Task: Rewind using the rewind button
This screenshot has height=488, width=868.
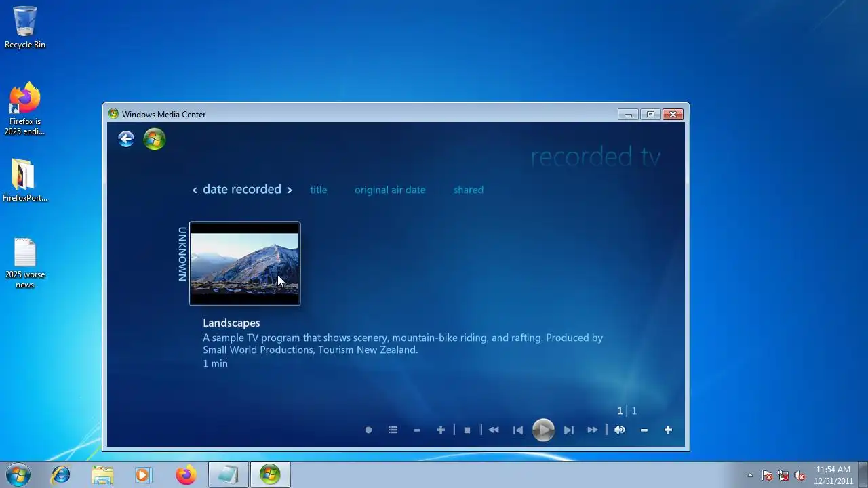Action: click(494, 430)
